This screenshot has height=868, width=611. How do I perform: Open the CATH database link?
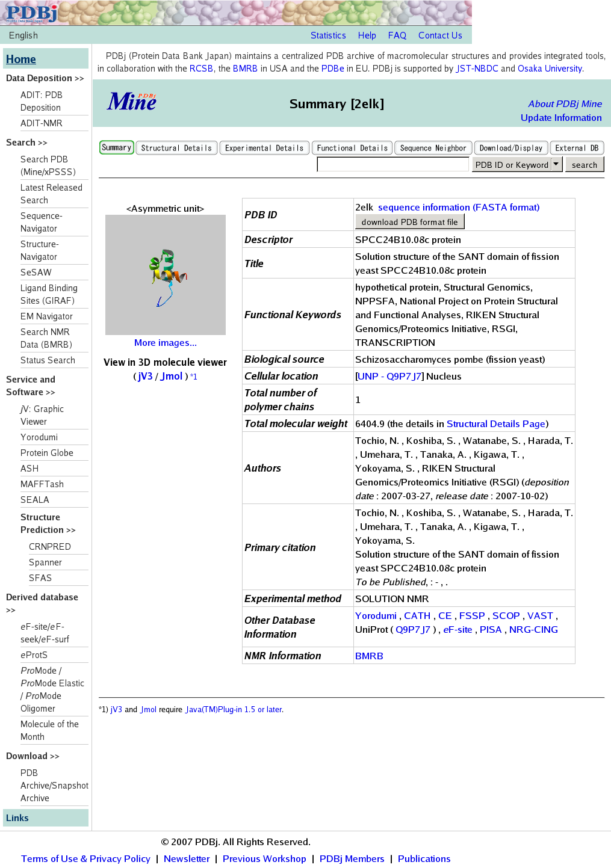coord(417,615)
